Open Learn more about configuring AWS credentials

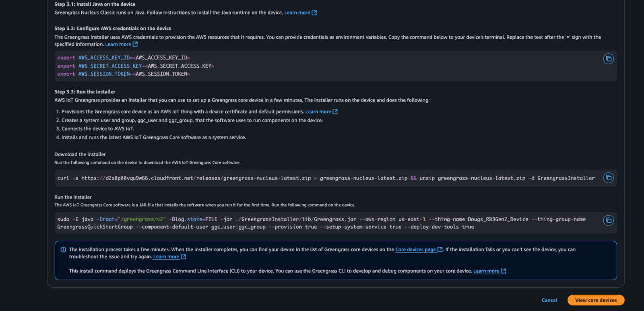(x=118, y=44)
